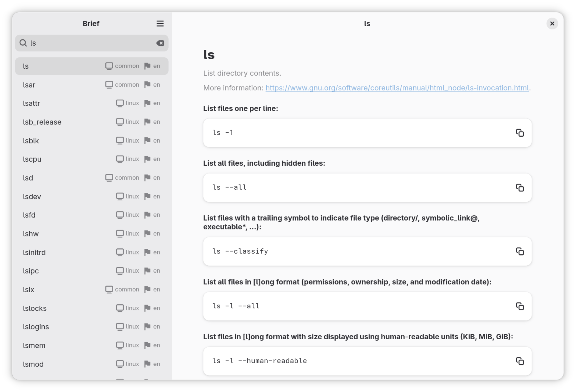This screenshot has height=392, width=576.
Task: Close the ls page panel
Action: (x=552, y=24)
